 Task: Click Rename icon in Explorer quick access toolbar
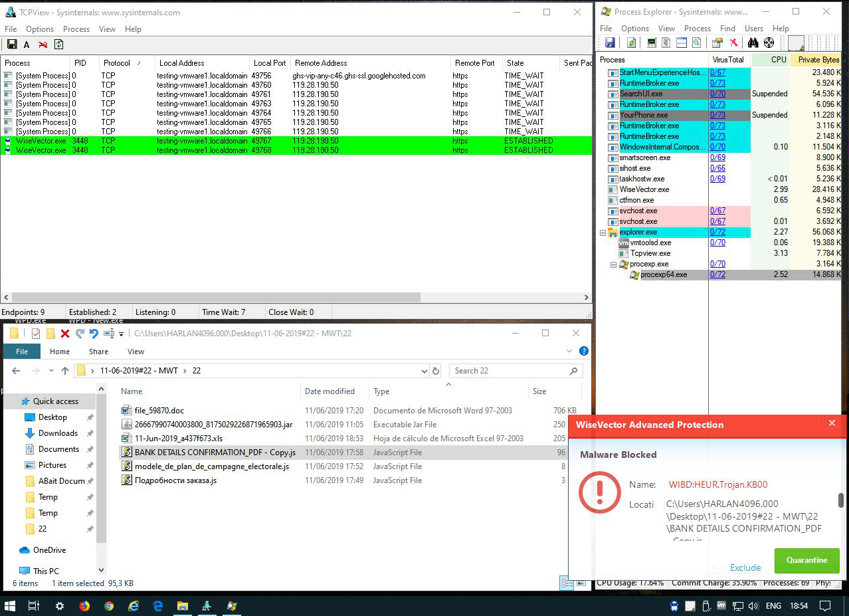[108, 333]
